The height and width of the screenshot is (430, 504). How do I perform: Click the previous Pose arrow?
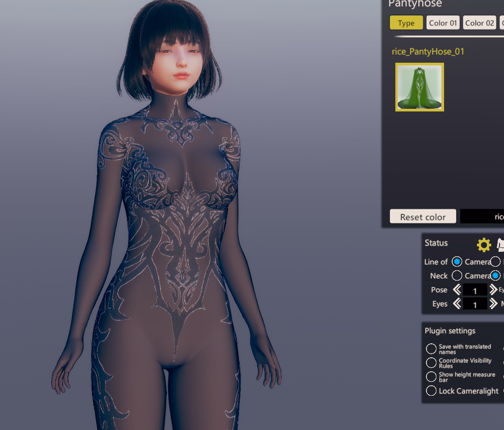(x=457, y=290)
